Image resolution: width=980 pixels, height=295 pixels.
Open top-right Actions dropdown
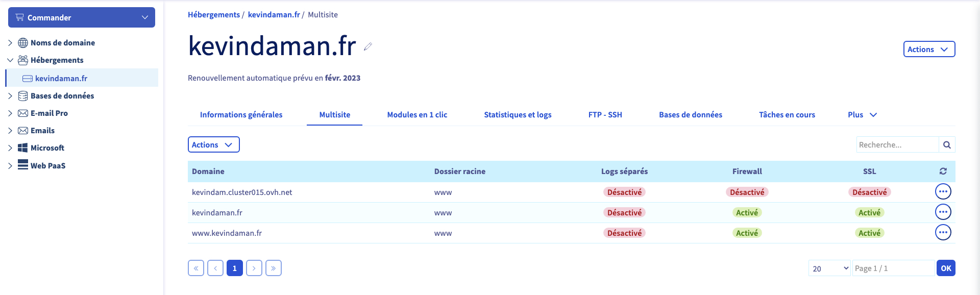coord(929,50)
